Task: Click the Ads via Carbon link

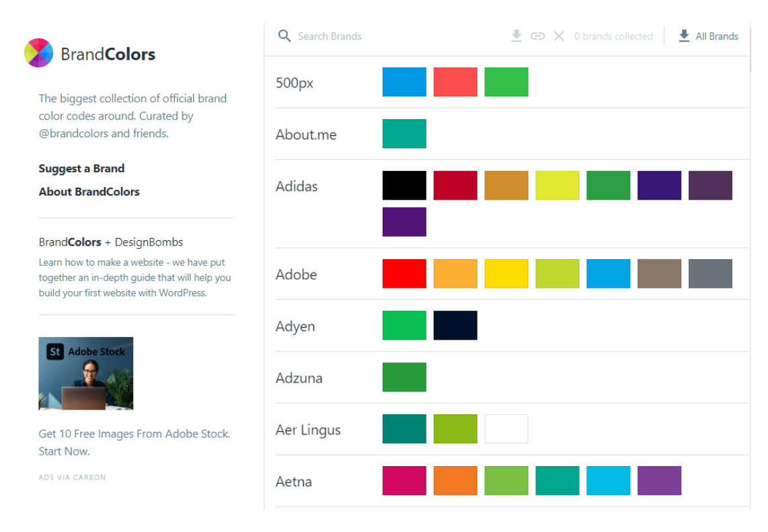Action: click(72, 477)
